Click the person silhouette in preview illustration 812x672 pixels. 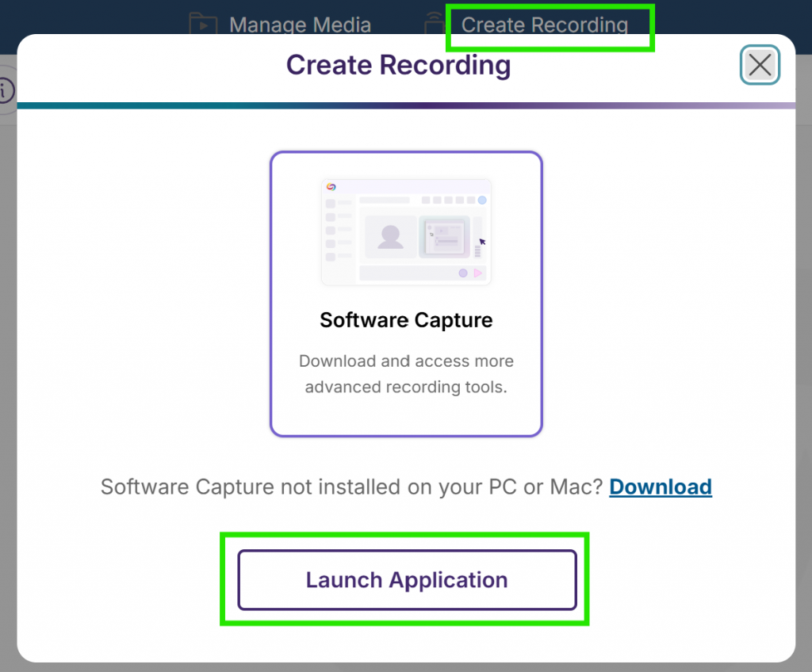point(389,236)
